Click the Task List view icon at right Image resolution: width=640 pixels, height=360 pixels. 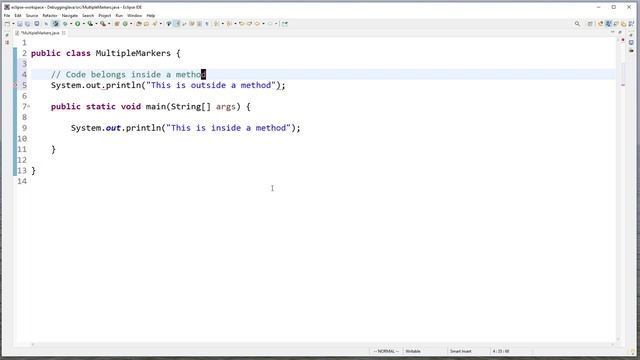631,42
